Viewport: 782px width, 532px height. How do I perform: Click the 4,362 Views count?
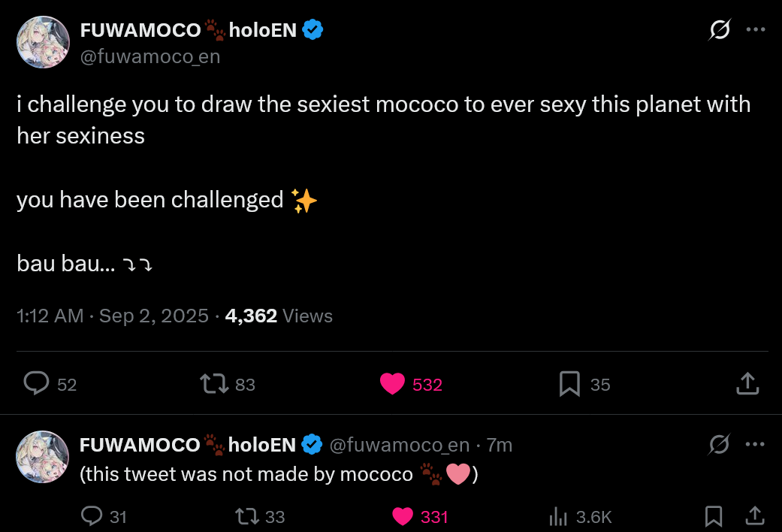tap(279, 316)
